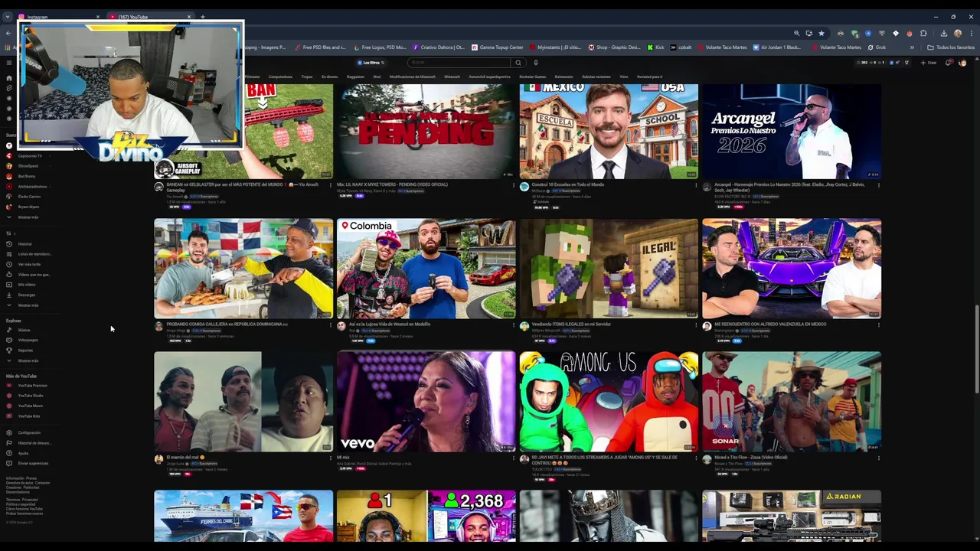Open Chrome tab search dropdown arrow
This screenshot has height=551, width=980.
coord(8,17)
